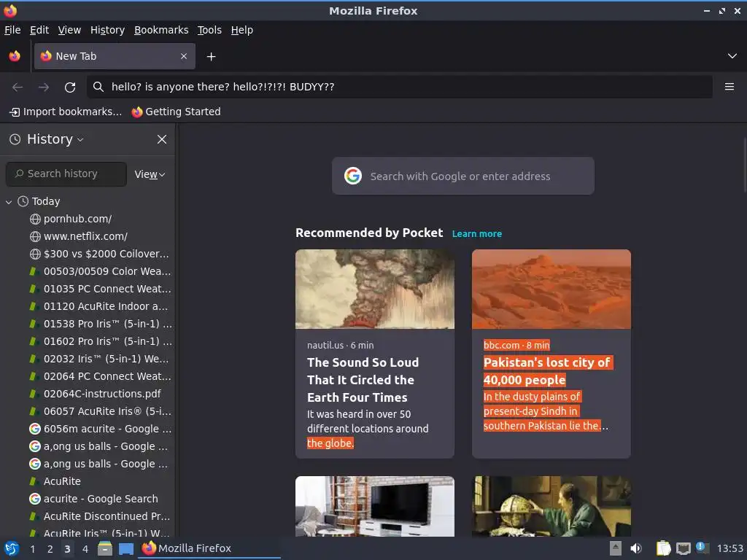
Task: Click the clock icon next to Today
Action: (x=23, y=201)
